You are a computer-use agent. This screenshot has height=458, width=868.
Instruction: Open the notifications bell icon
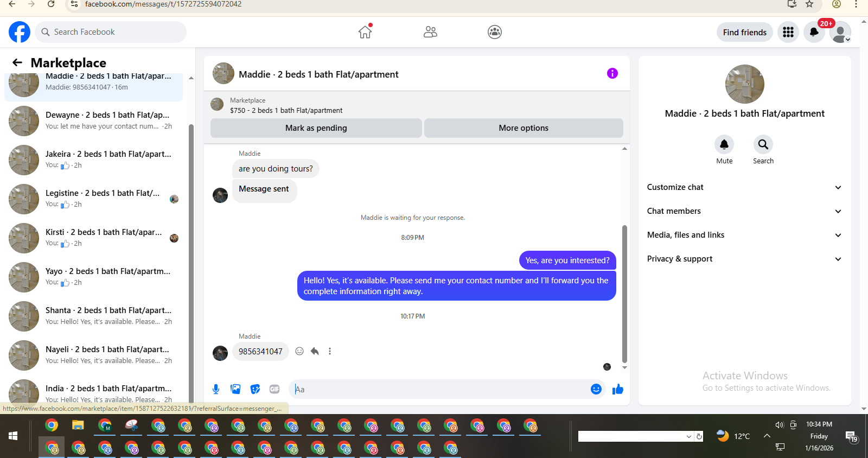point(814,32)
